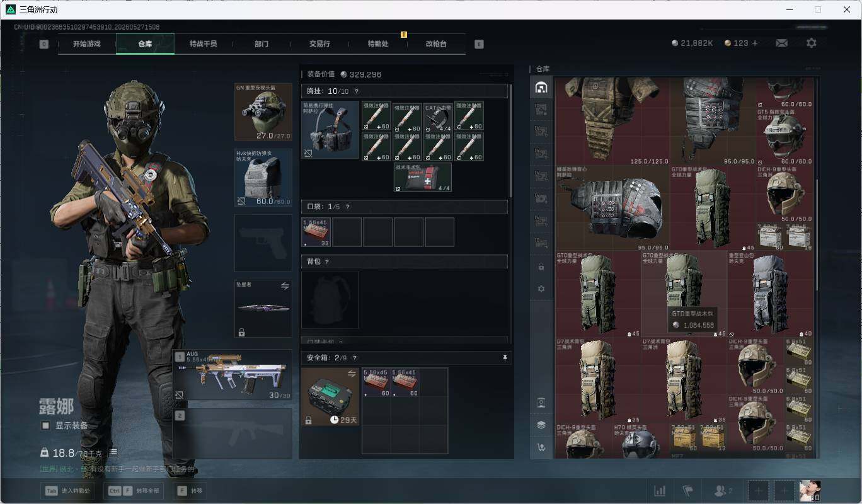The height and width of the screenshot is (504, 862).
Task: Click the 转移全部 Ctrl F button
Action: (134, 491)
